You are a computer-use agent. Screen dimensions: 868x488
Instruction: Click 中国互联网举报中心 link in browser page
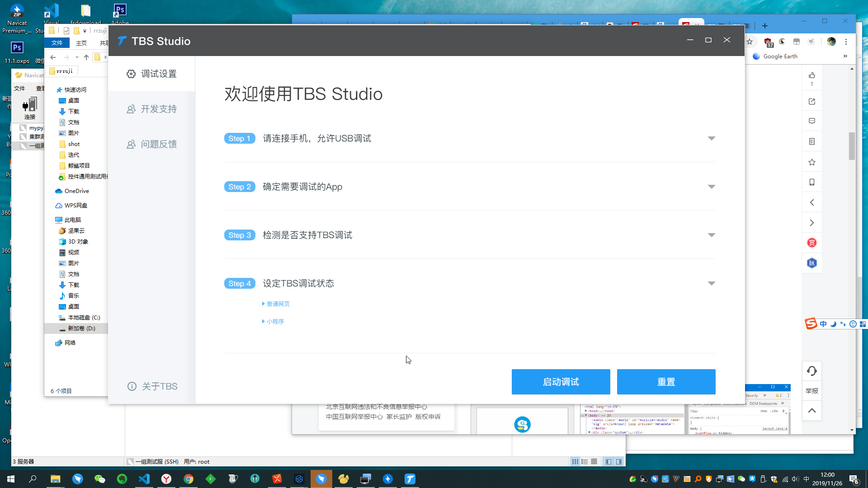(354, 417)
